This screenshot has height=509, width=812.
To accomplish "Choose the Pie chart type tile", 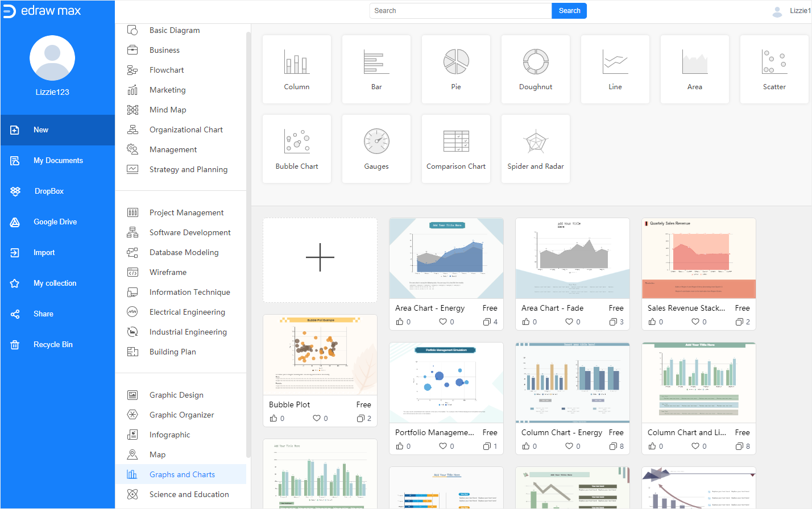I will tap(456, 69).
